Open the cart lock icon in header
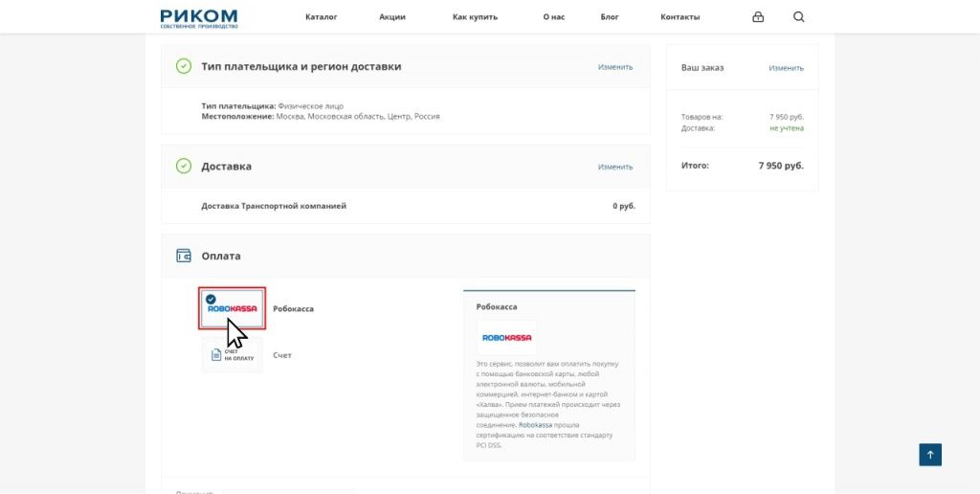The image size is (980, 494). [758, 17]
